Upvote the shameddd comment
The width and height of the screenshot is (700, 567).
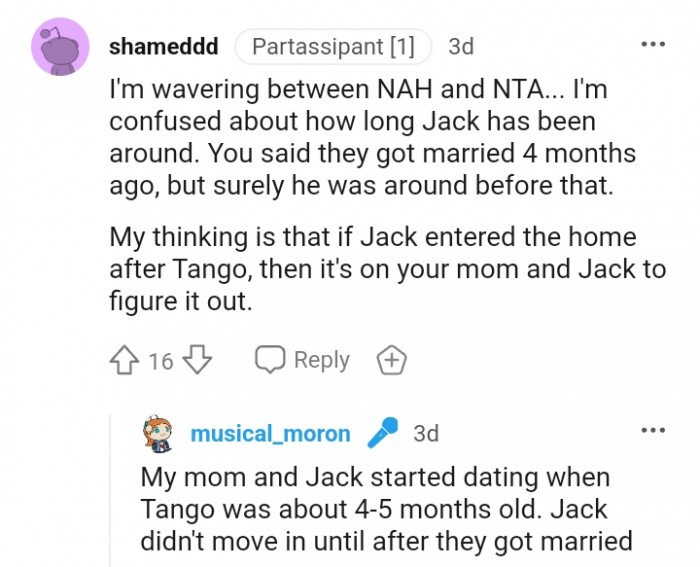(126, 360)
